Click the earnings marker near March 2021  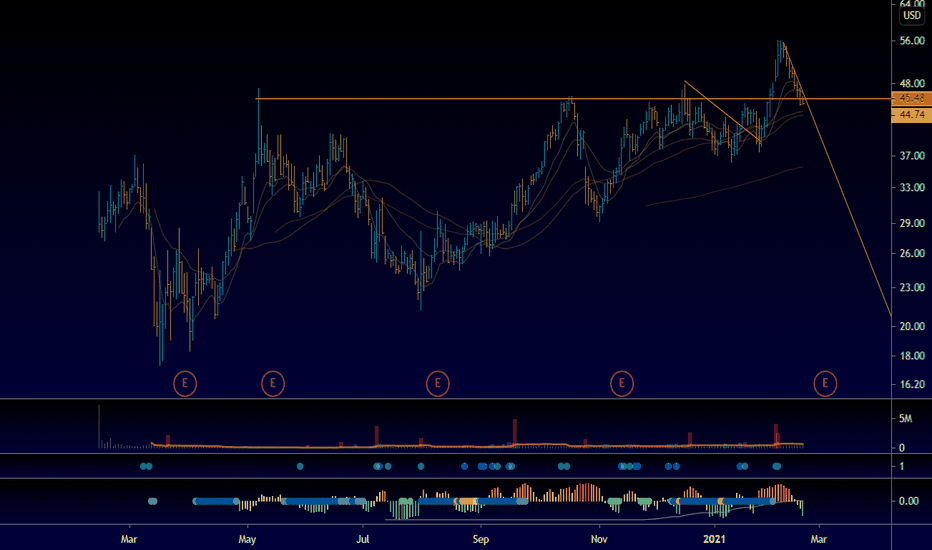click(825, 384)
